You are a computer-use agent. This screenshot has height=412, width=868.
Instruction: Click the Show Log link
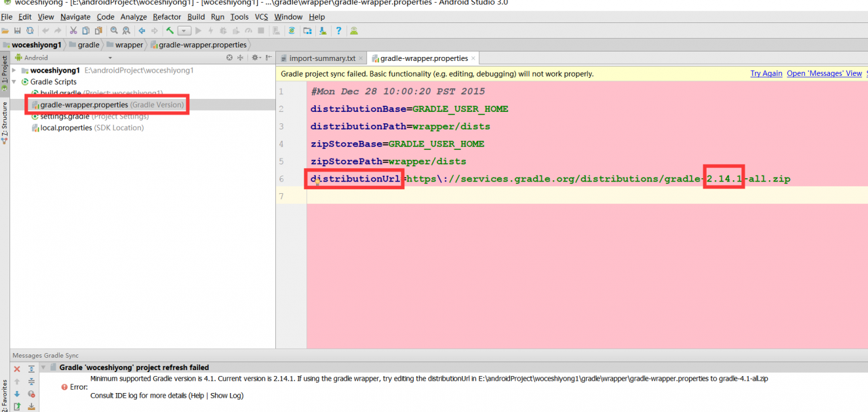pos(226,396)
